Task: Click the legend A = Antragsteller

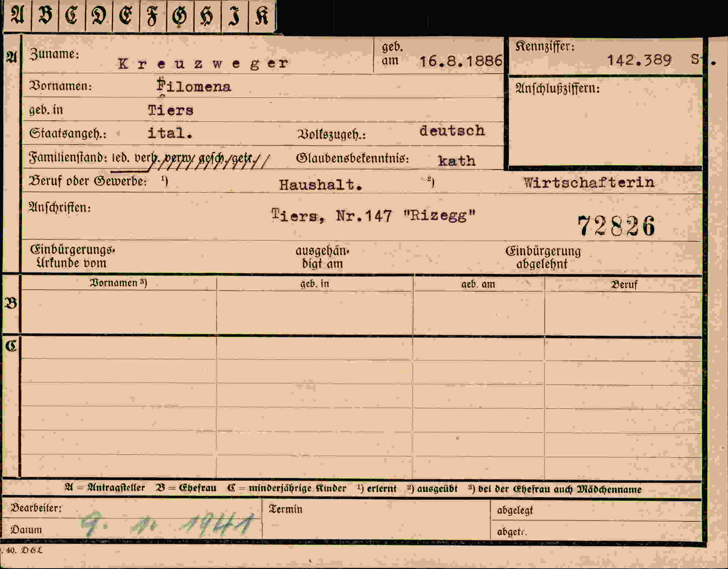Action: click(105, 488)
